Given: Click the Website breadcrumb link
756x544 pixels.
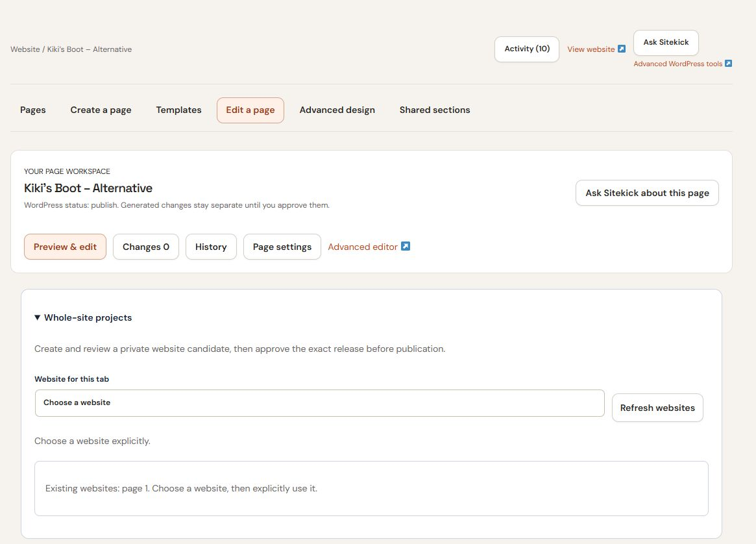Looking at the screenshot, I should point(25,49).
